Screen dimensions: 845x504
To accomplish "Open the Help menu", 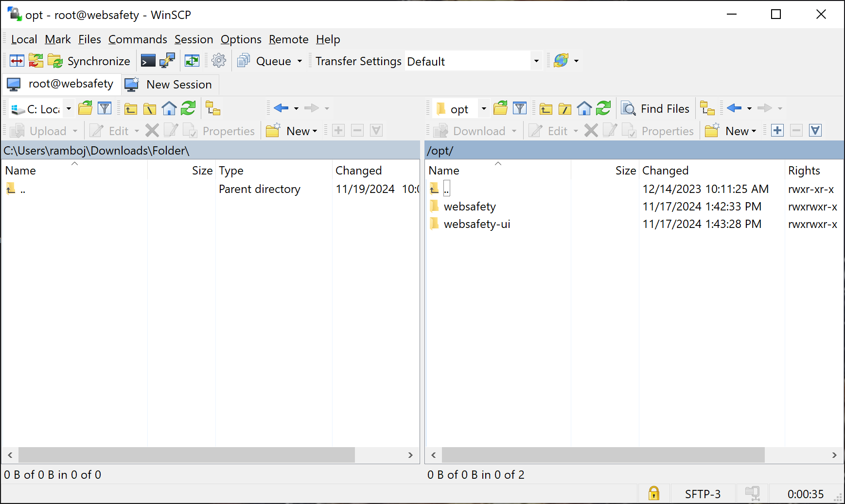I will (328, 39).
